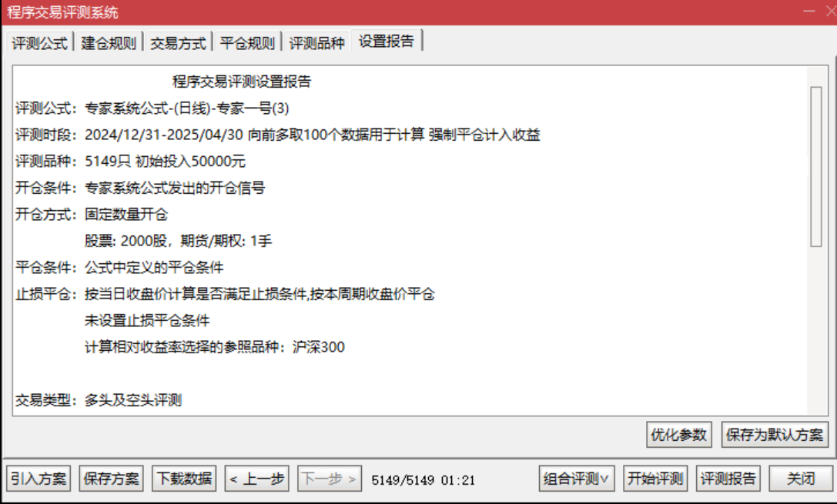Click the 引入方案 button
Viewport: 837px width, 504px height.
pyautogui.click(x=39, y=479)
